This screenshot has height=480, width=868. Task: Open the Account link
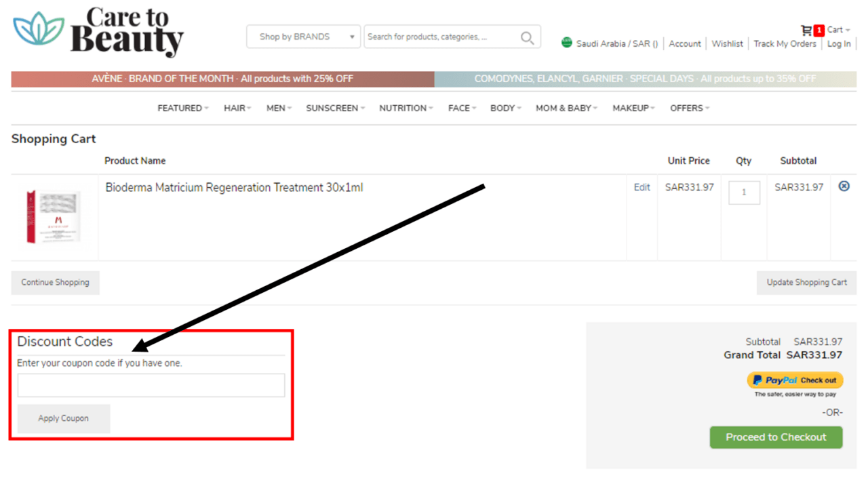point(685,43)
